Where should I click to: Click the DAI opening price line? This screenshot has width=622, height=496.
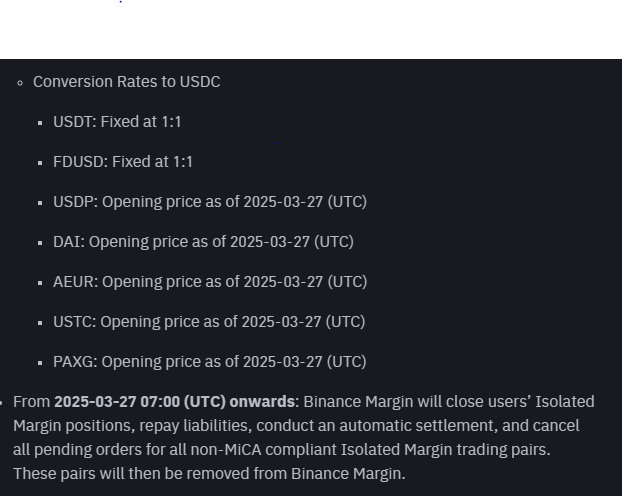[x=203, y=242]
